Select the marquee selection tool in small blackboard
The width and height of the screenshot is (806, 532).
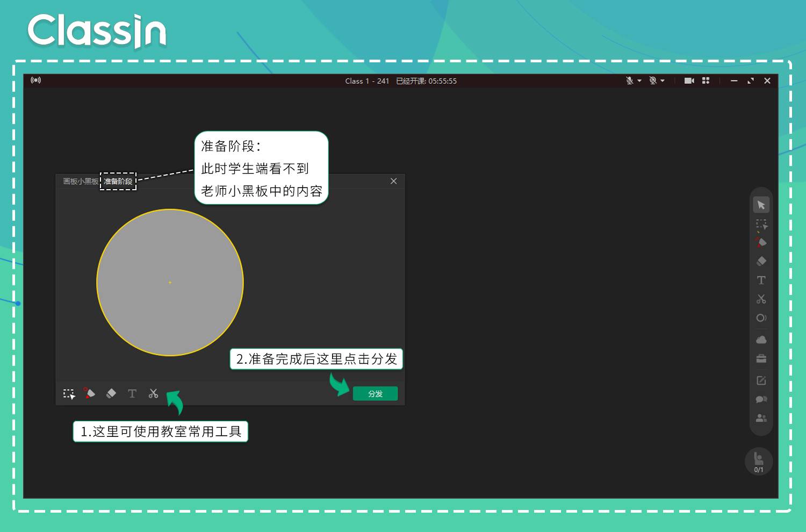click(x=69, y=394)
